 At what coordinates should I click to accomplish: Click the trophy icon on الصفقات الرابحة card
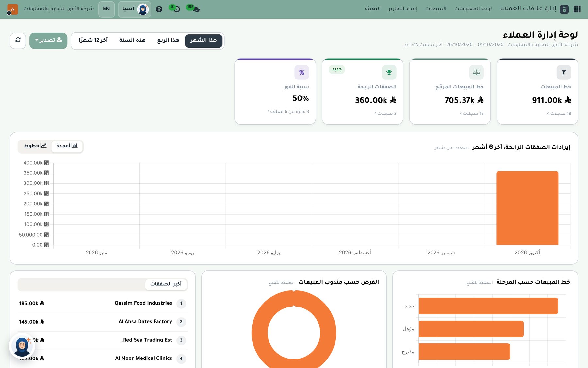click(389, 72)
